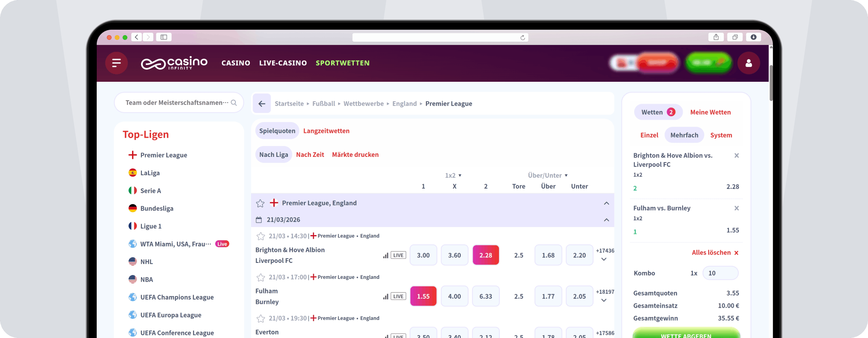Click the browser share icon
Image resolution: width=868 pixels, height=338 pixels.
pyautogui.click(x=716, y=37)
